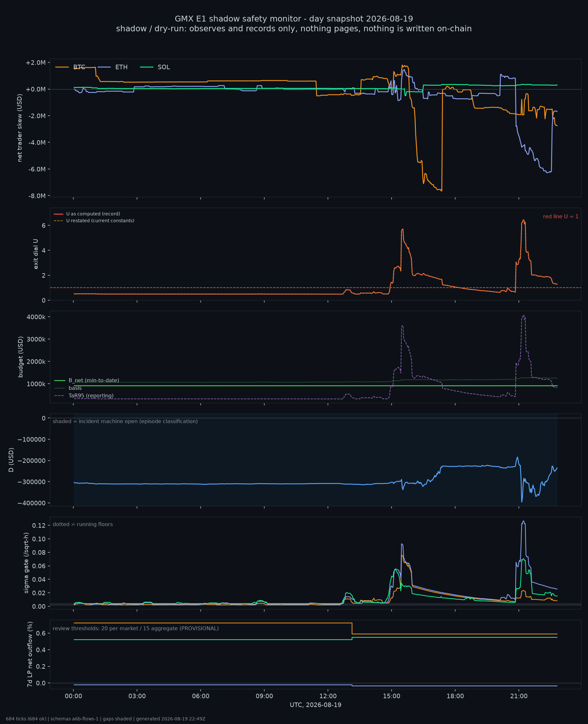Image resolution: width=588 pixels, height=724 pixels.
Task: Click the "0.2" outflow tick label
Action: coord(41,666)
